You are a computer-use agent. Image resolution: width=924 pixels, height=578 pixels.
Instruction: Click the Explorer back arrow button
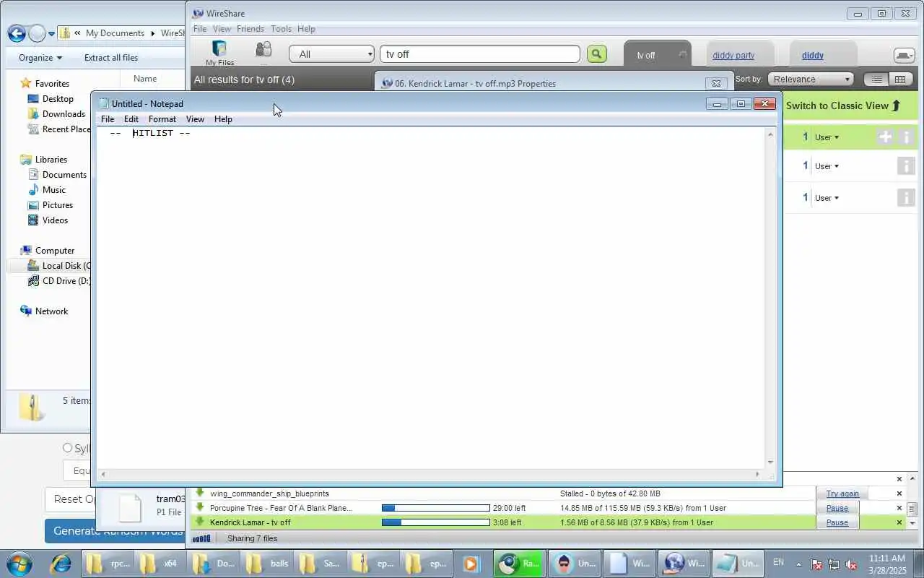tap(17, 33)
